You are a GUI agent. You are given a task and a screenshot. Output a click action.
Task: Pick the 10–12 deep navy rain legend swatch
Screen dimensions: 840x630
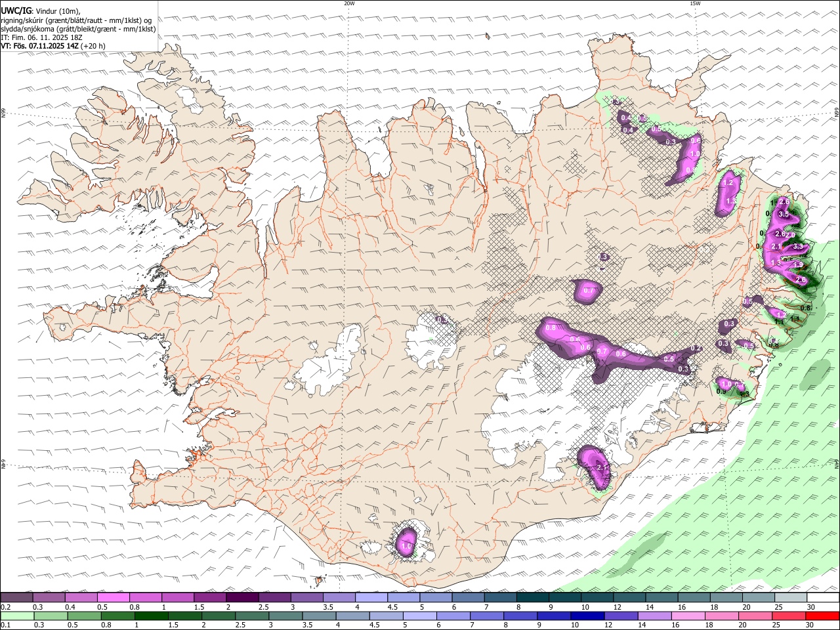(x=588, y=616)
